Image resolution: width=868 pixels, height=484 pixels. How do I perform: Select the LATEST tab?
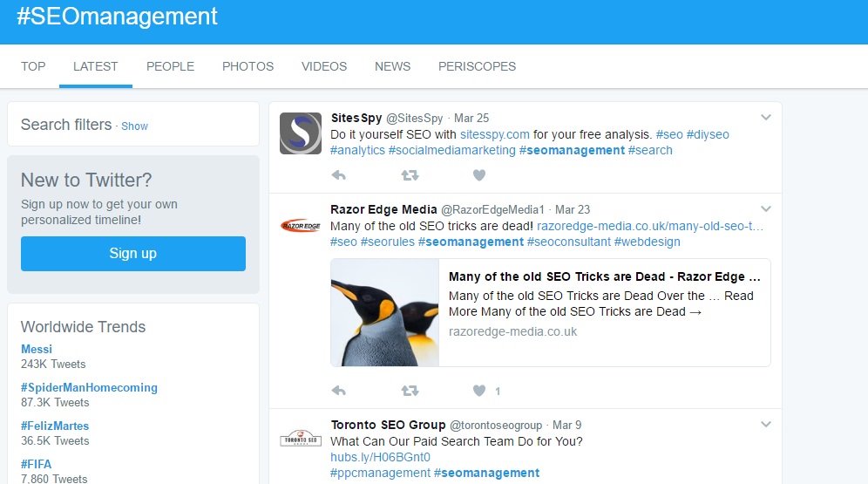coord(96,66)
